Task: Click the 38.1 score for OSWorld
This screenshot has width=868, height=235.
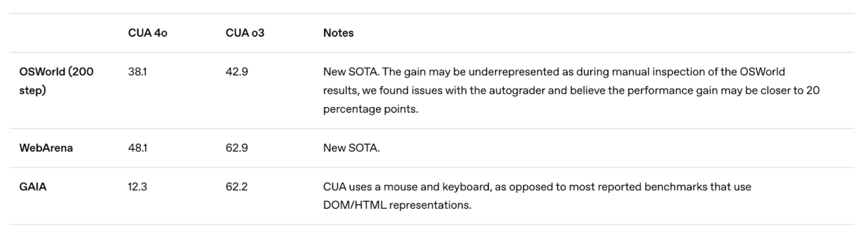Action: pyautogui.click(x=137, y=72)
